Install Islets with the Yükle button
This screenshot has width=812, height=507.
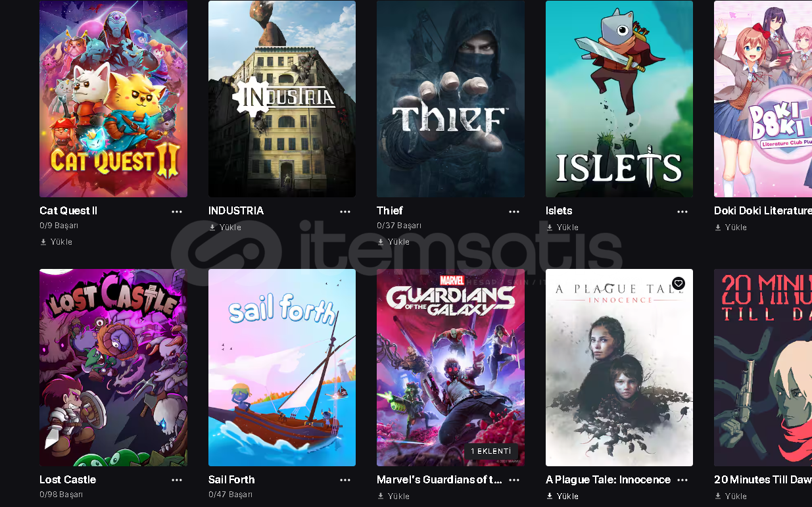tap(562, 228)
